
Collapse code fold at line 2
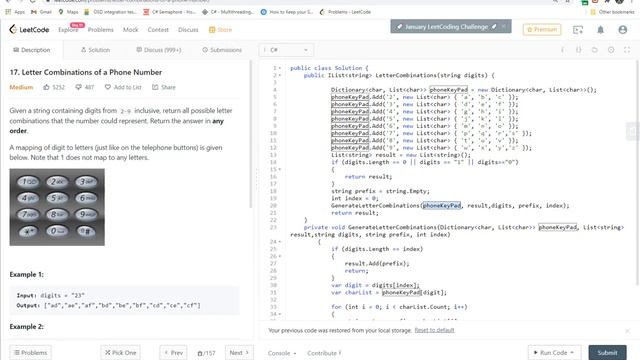(280, 76)
